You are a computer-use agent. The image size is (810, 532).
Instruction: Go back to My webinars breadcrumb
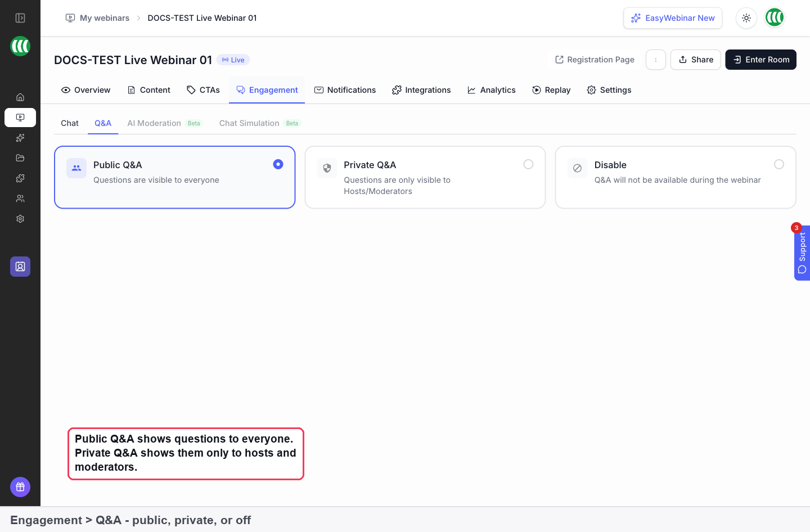coord(98,18)
